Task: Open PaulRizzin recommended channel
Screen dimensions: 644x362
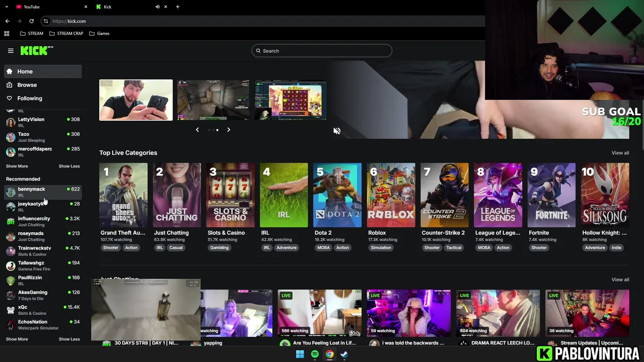Action: [x=43, y=280]
